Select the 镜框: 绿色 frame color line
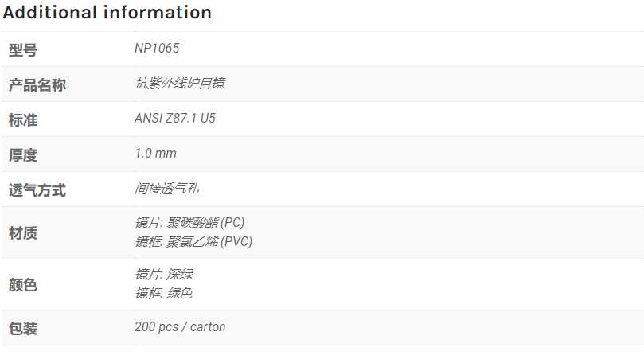Screen dimensions: 644x355 tap(164, 293)
